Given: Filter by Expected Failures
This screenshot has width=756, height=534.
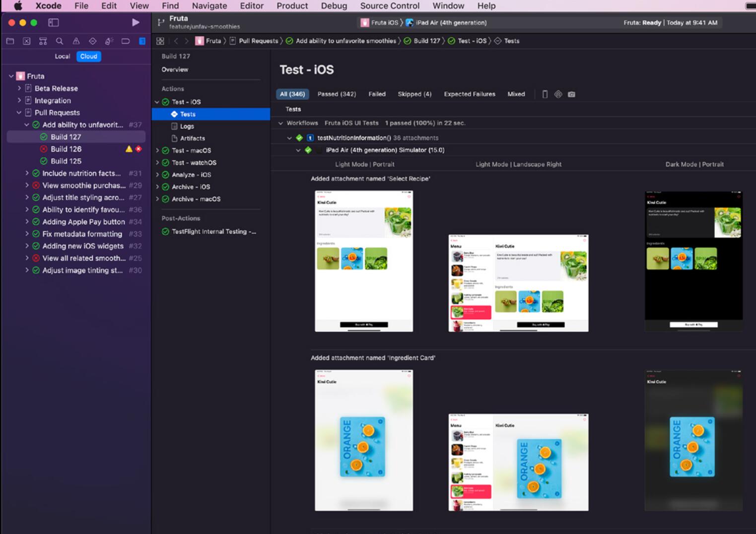Looking at the screenshot, I should [470, 94].
